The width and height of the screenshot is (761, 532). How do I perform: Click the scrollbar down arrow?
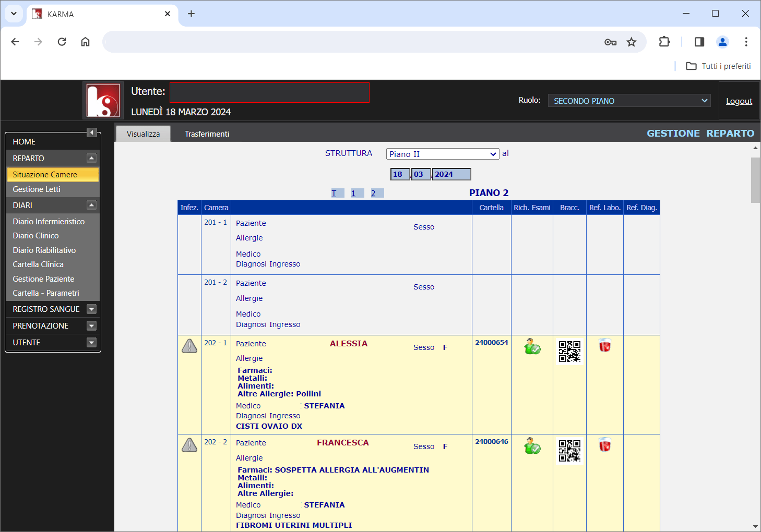coord(755,526)
